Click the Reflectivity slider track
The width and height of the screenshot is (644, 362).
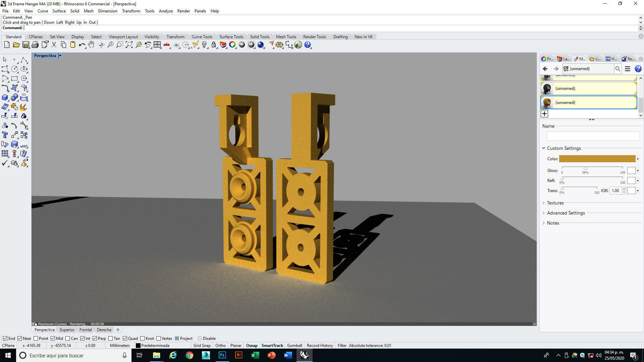[x=592, y=178]
